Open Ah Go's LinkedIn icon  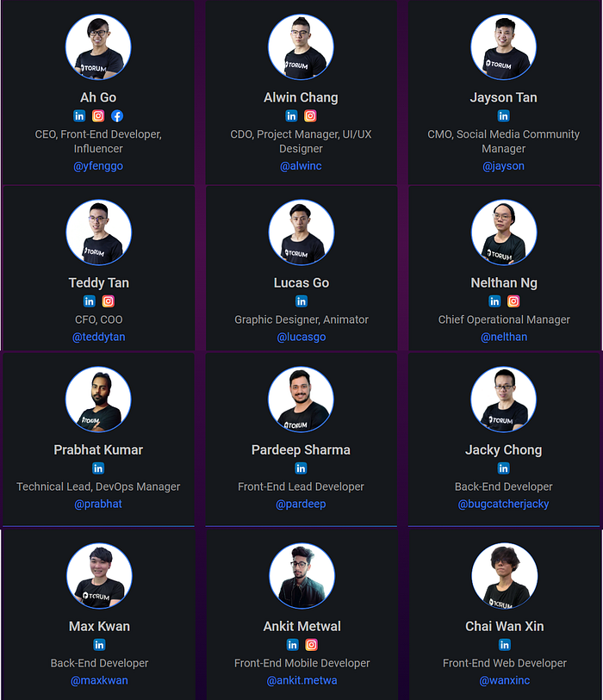pyautogui.click(x=79, y=116)
